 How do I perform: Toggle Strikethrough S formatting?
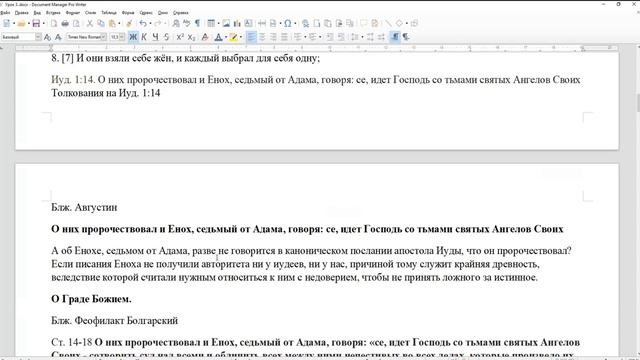(x=167, y=37)
